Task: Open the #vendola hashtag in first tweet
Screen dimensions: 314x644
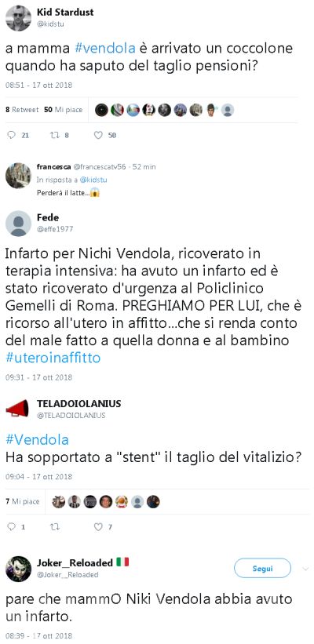Action: point(105,48)
